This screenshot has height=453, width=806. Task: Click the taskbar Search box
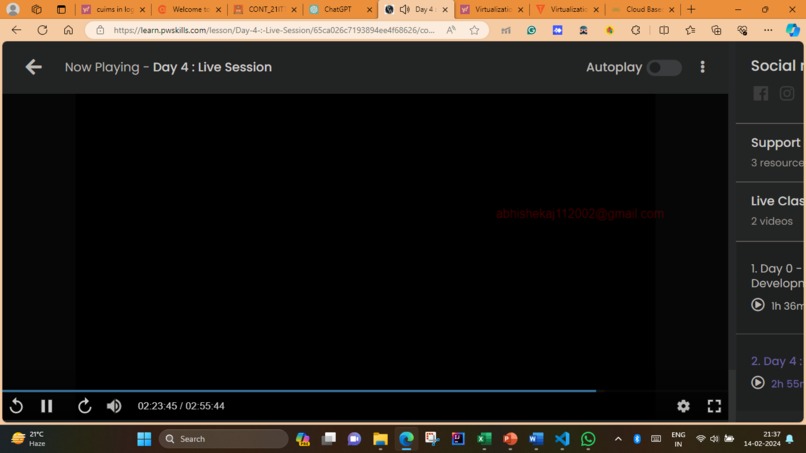223,439
